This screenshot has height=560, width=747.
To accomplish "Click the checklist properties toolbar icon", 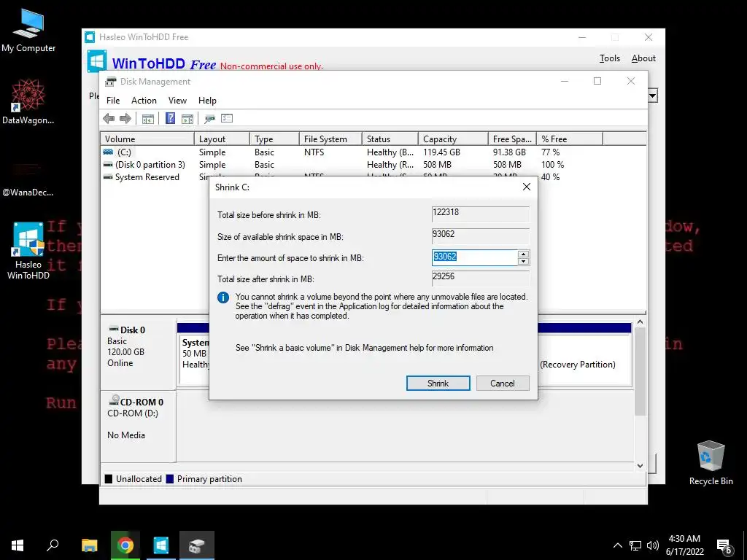I will tap(227, 118).
